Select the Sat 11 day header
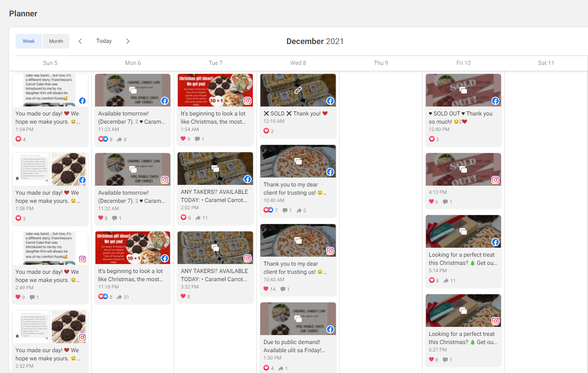The image size is (588, 373). [x=546, y=63]
